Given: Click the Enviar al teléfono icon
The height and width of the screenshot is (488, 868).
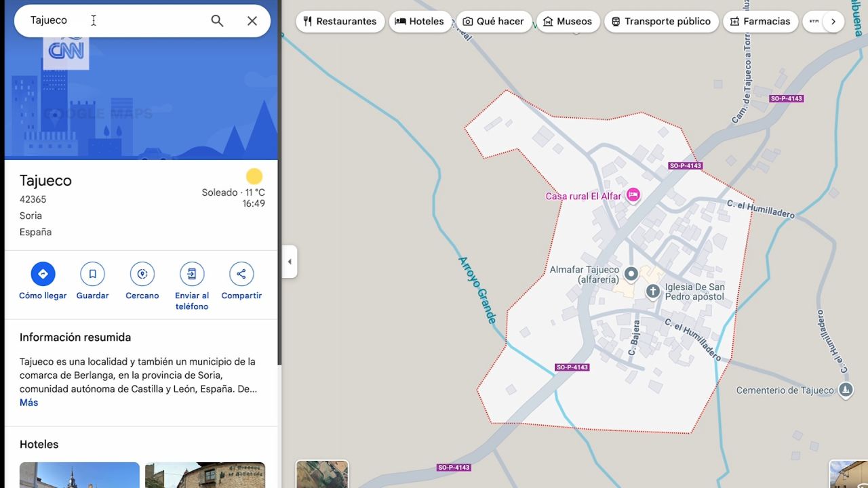Looking at the screenshot, I should click(x=192, y=274).
